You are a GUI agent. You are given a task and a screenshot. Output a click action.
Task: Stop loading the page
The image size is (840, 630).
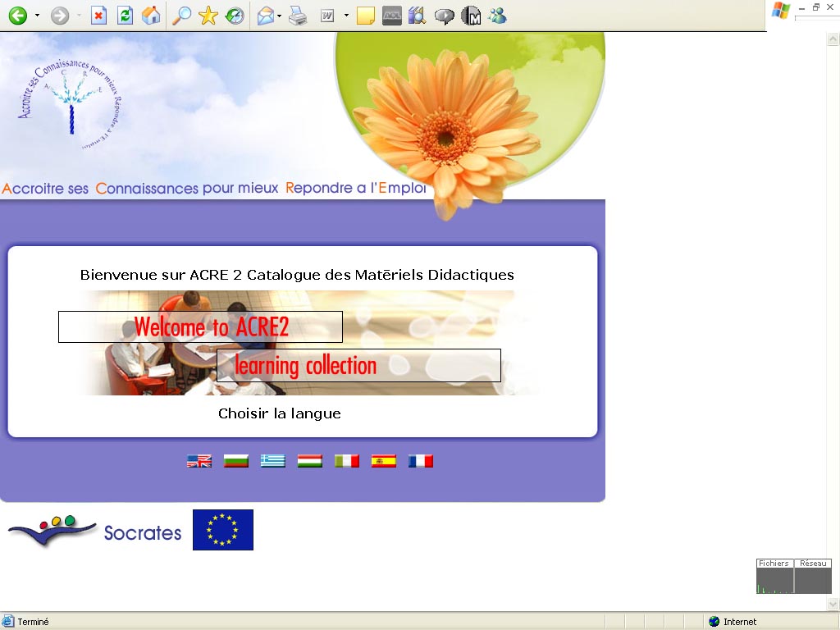coord(98,16)
